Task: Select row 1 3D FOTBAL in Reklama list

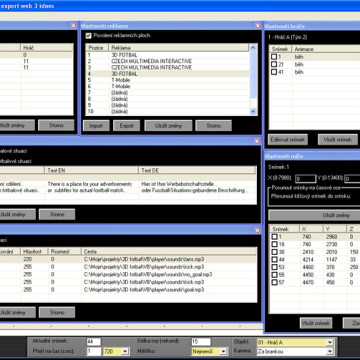Action: point(167,55)
